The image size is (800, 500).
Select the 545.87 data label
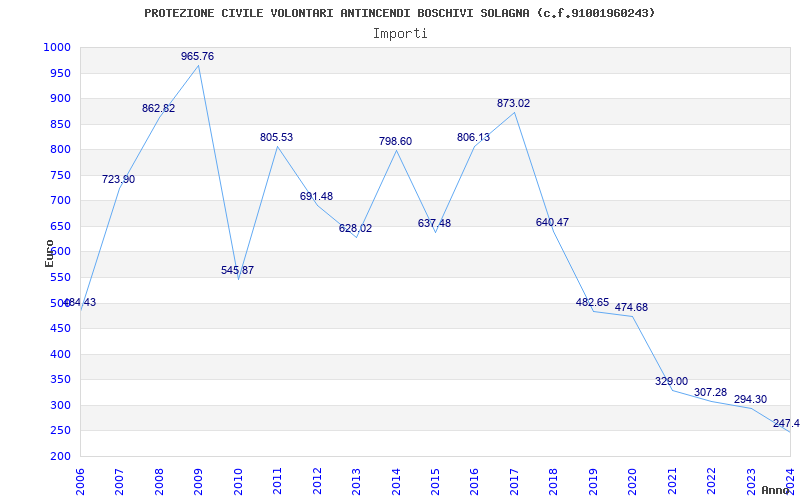[x=237, y=270]
